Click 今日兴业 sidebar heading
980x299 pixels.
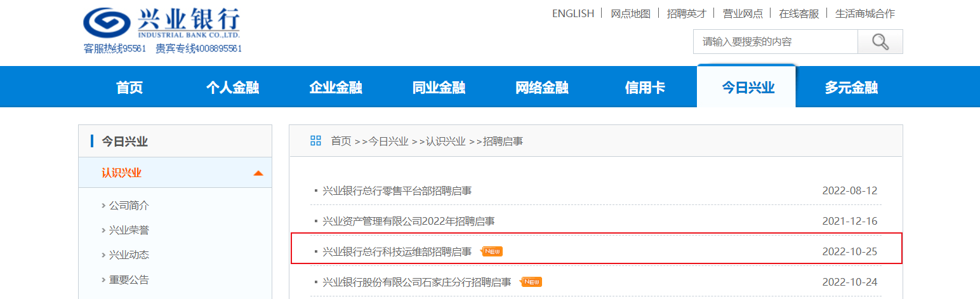[125, 142]
